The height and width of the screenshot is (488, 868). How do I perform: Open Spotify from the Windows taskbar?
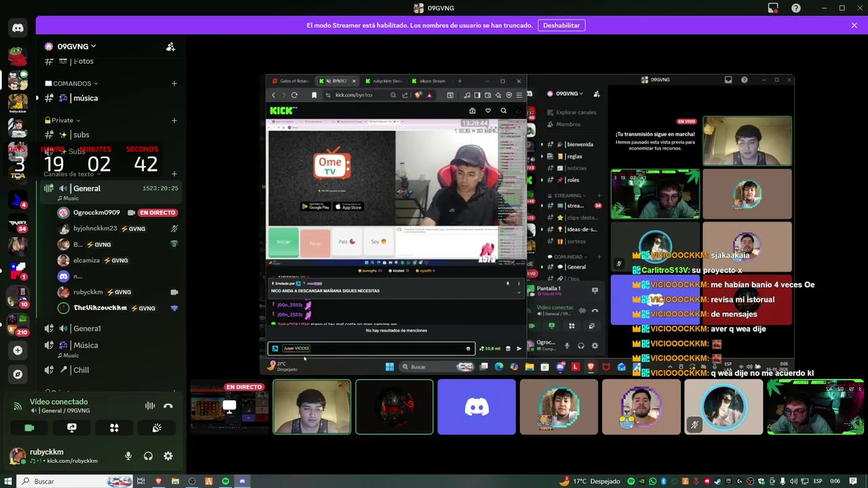pos(225,481)
